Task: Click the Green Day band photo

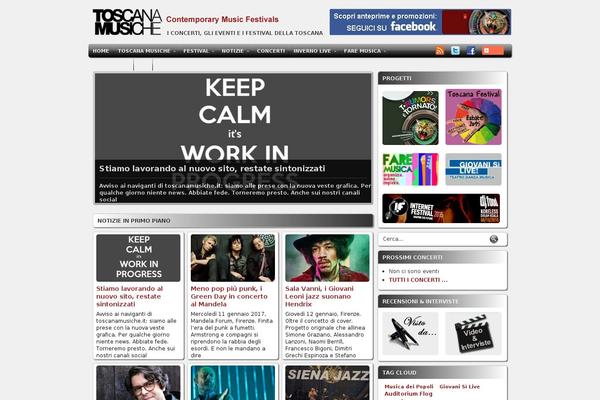Action: [x=233, y=258]
